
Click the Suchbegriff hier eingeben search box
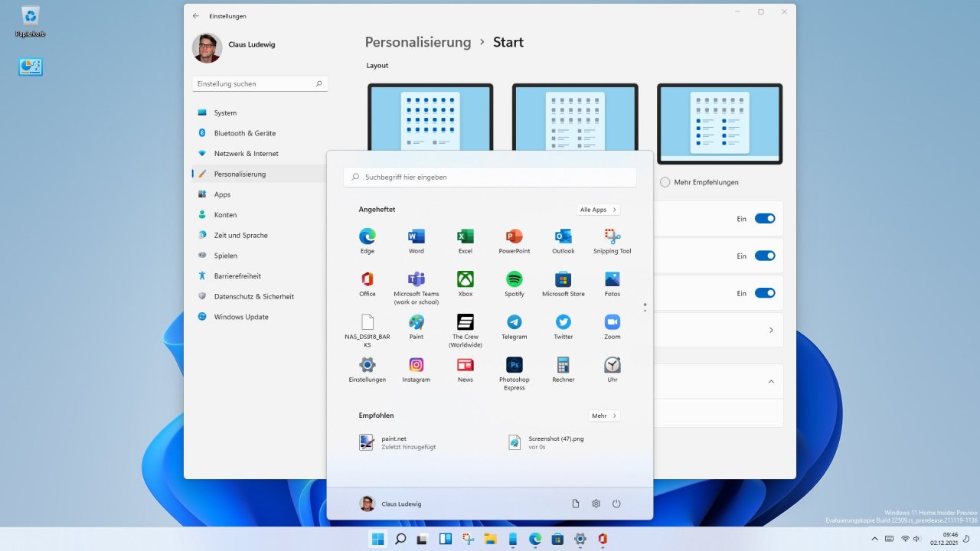[490, 177]
